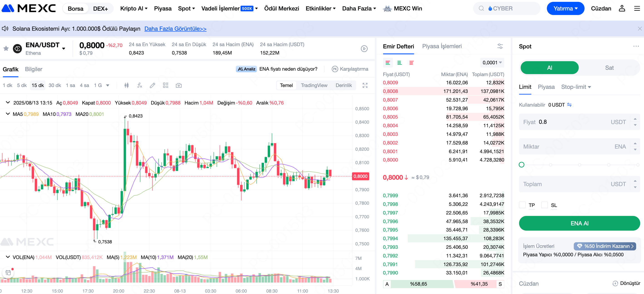Open order book settings sliders icon
The width and height of the screenshot is (644, 294).
pos(500,46)
